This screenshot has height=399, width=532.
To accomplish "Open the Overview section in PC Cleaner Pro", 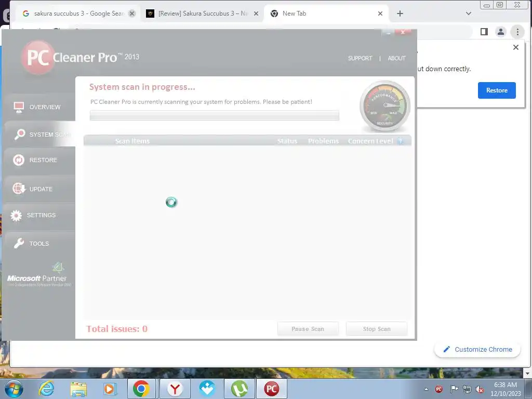I will (x=39, y=107).
